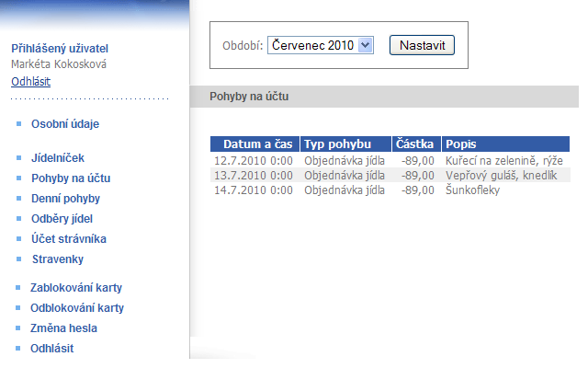
Task: Click the Pohyby na účtu section heading
Action: 249,97
